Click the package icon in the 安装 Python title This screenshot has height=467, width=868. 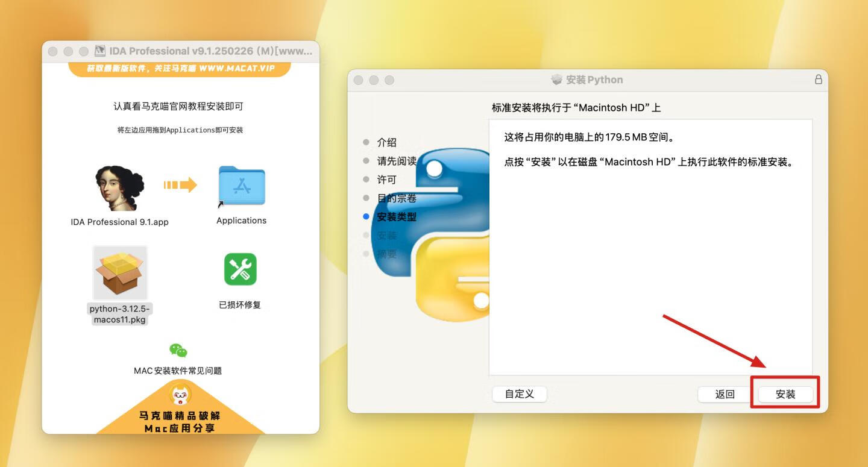[555, 79]
